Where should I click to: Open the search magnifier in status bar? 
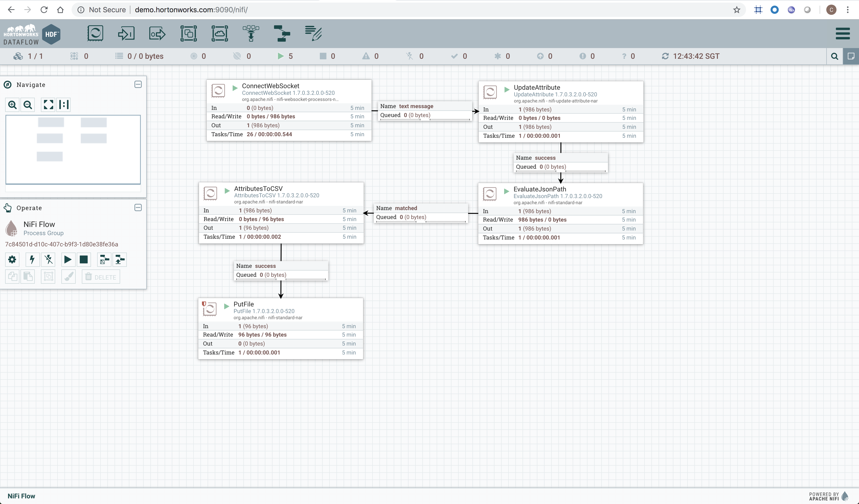pyautogui.click(x=834, y=56)
